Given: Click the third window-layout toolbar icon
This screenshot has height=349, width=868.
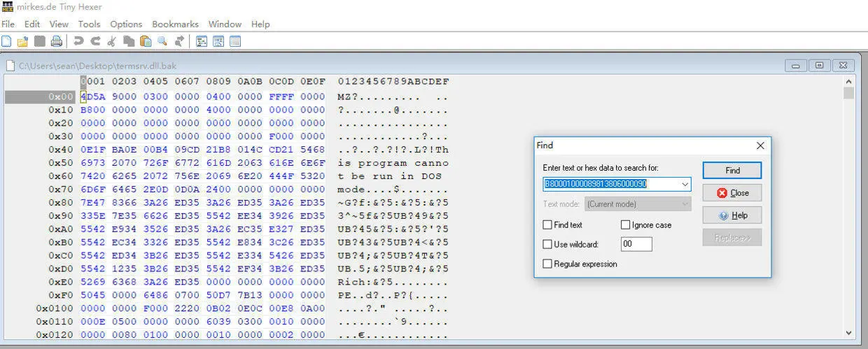Looking at the screenshot, I should point(235,41).
